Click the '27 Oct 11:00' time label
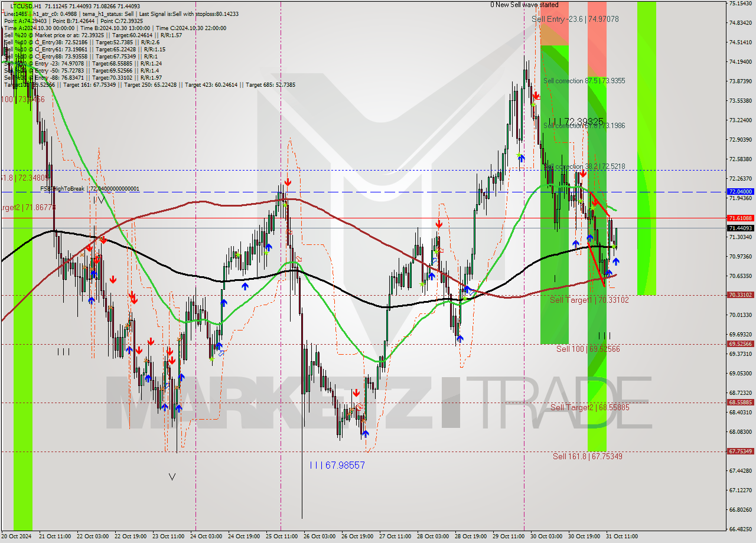The height and width of the screenshot is (543, 756). pos(395,537)
